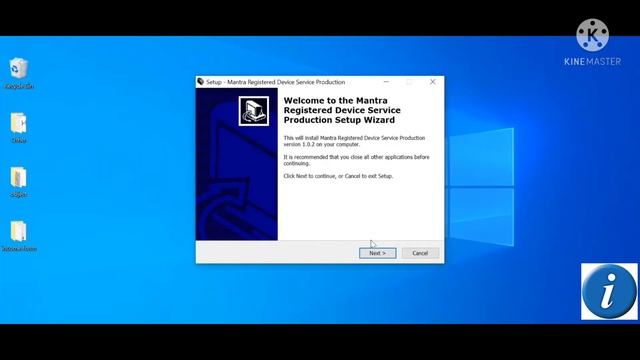Click the 'It is recommended that you close' text
The width and height of the screenshot is (640, 360).
click(x=356, y=160)
